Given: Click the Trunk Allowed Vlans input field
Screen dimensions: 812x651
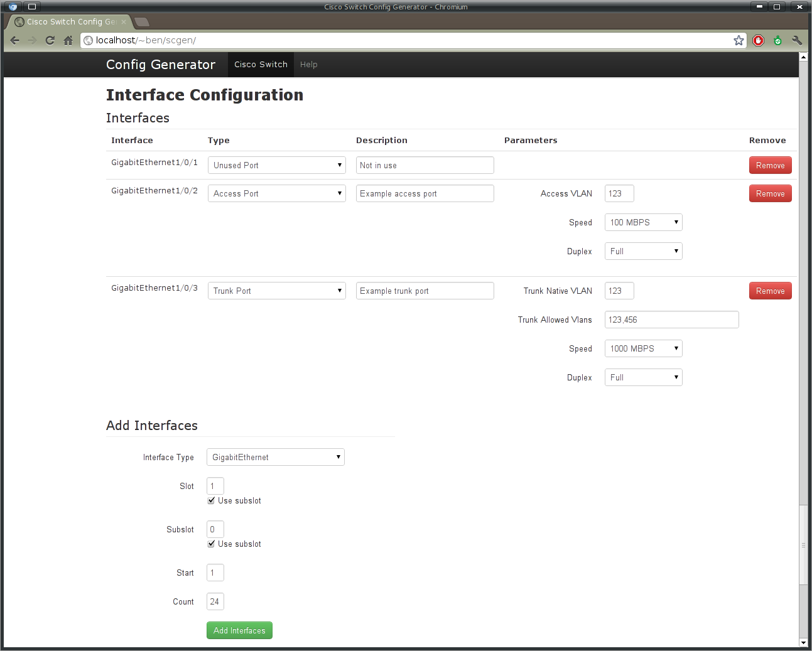Looking at the screenshot, I should 671,320.
